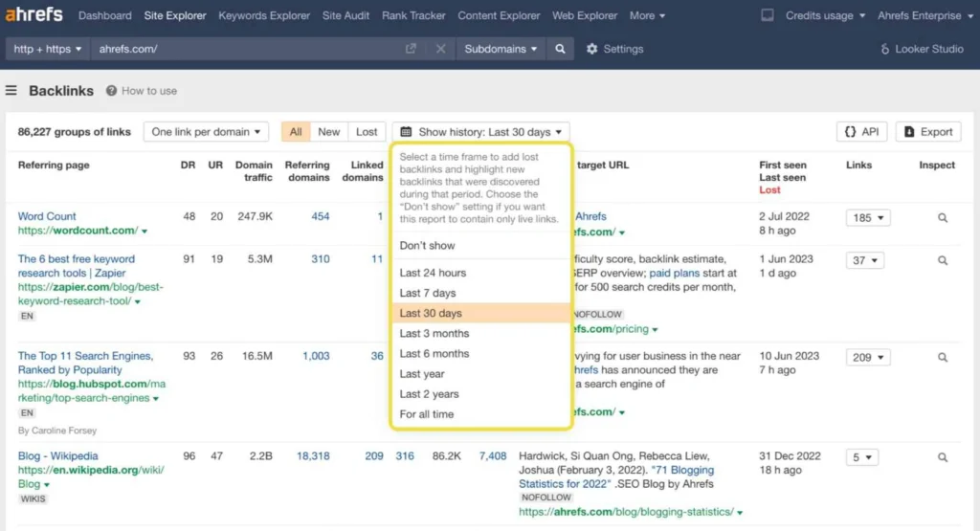This screenshot has width=980, height=531.
Task: Expand the hubspot URL caret
Action: point(156,399)
